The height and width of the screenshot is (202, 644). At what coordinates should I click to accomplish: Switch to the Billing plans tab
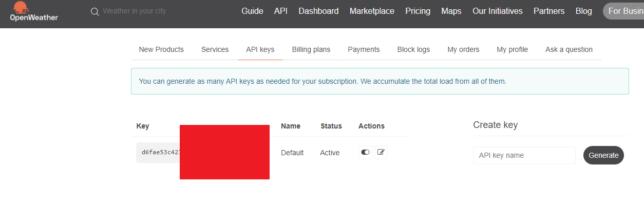[x=311, y=49]
